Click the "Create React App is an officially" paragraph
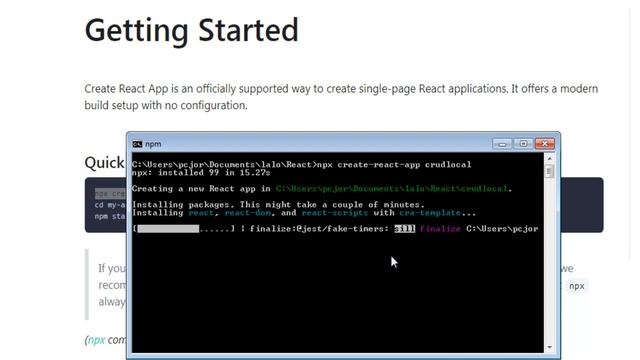Image resolution: width=640 pixels, height=360 pixels. coord(341,97)
